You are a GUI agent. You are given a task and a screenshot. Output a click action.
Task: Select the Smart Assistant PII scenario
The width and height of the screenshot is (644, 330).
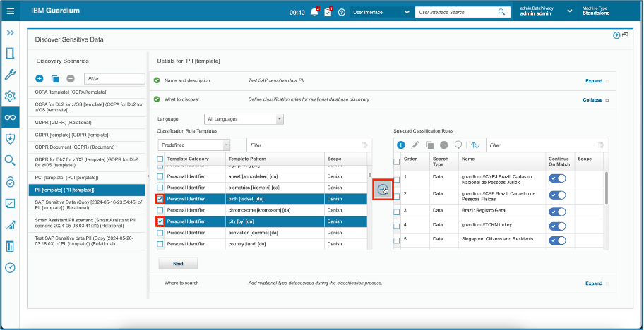click(x=87, y=222)
